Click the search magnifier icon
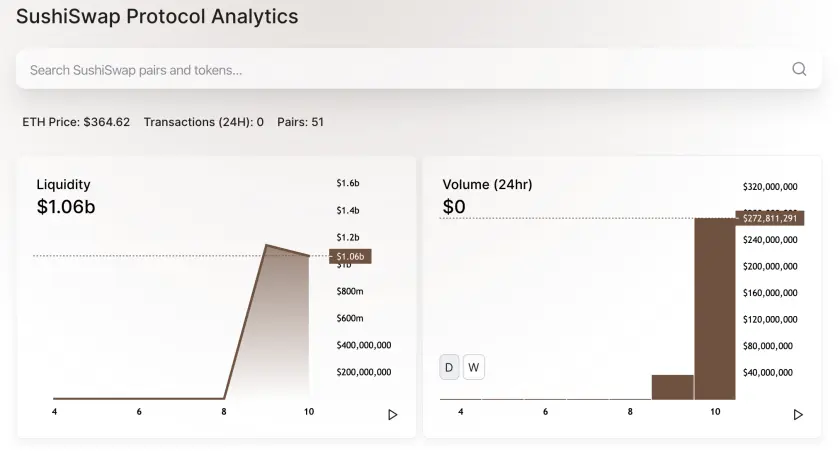Image resolution: width=840 pixels, height=457 pixels. [799, 69]
